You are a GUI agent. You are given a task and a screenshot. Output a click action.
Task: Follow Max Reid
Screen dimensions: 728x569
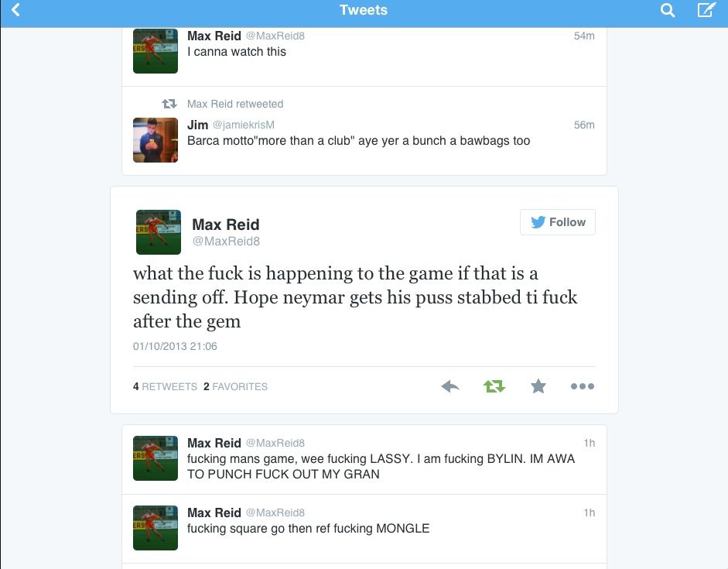[558, 222]
